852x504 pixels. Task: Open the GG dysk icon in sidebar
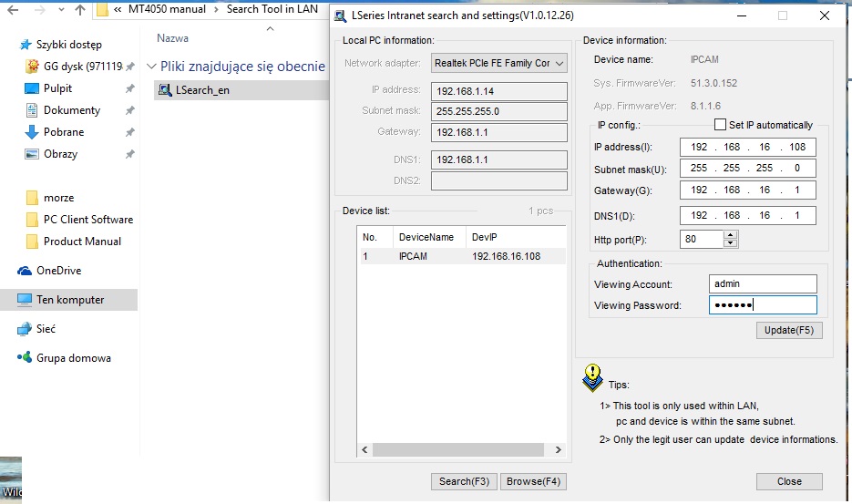tap(33, 67)
